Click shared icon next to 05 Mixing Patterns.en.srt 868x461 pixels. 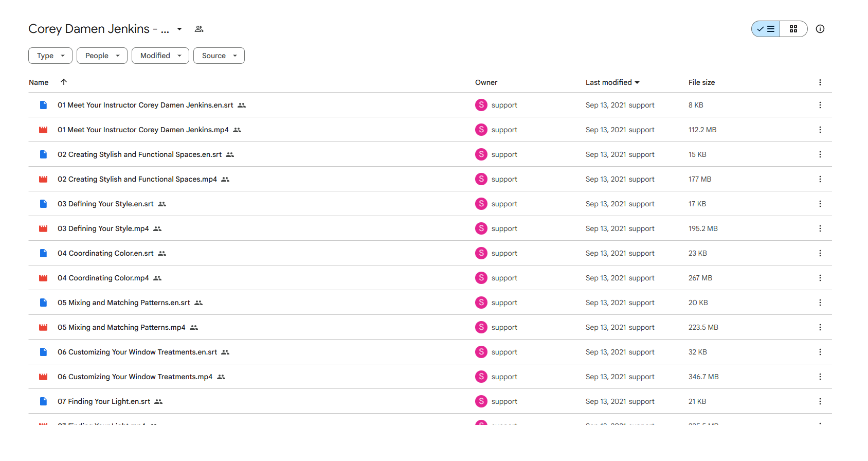click(198, 303)
